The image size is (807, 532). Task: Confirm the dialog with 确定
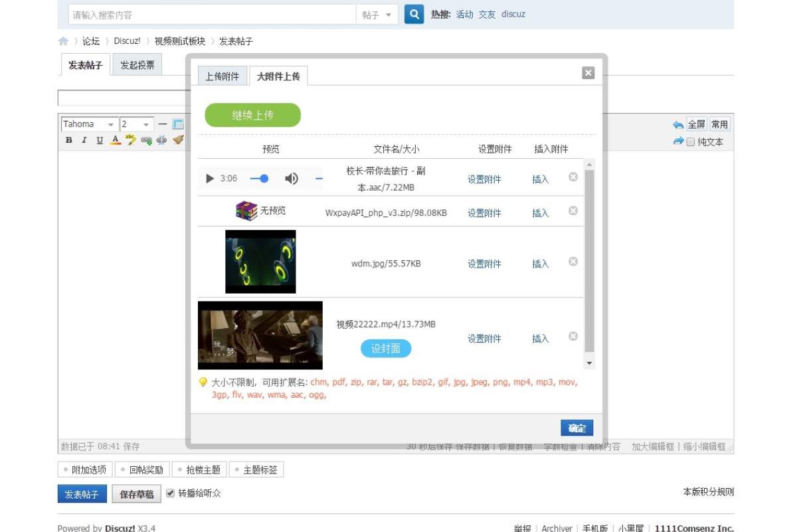coord(577,428)
